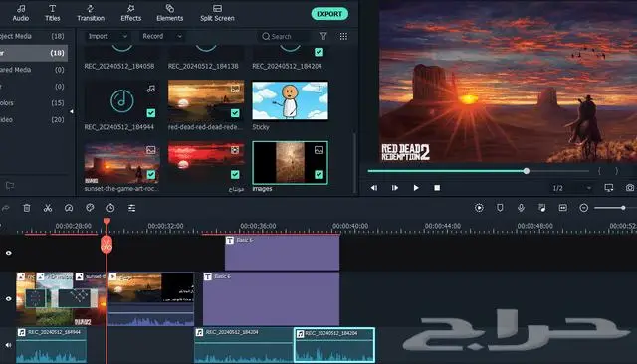Switch to the Elements tab
The height and width of the screenshot is (364, 637).
170,13
